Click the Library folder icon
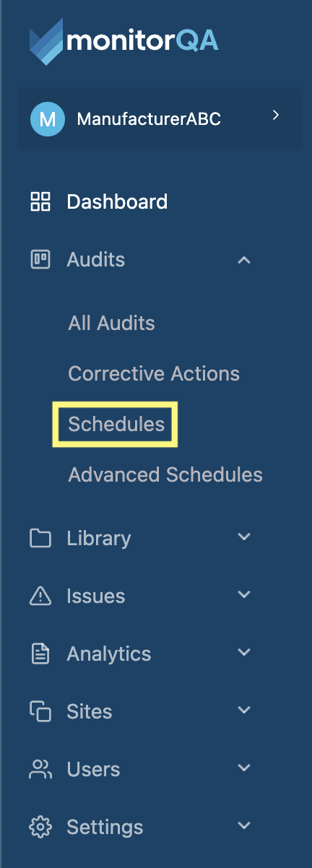Image resolution: width=312 pixels, height=868 pixels. (x=40, y=538)
